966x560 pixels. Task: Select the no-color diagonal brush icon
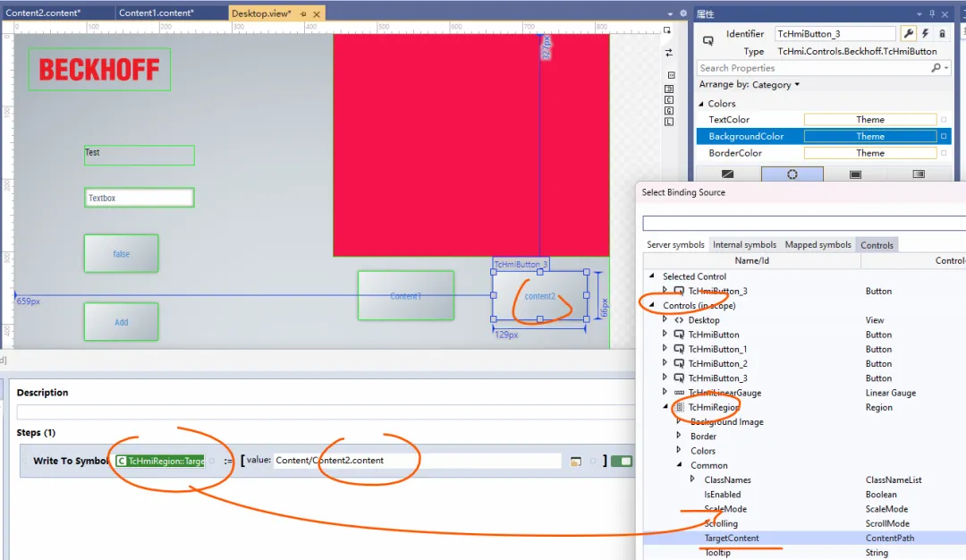(727, 174)
